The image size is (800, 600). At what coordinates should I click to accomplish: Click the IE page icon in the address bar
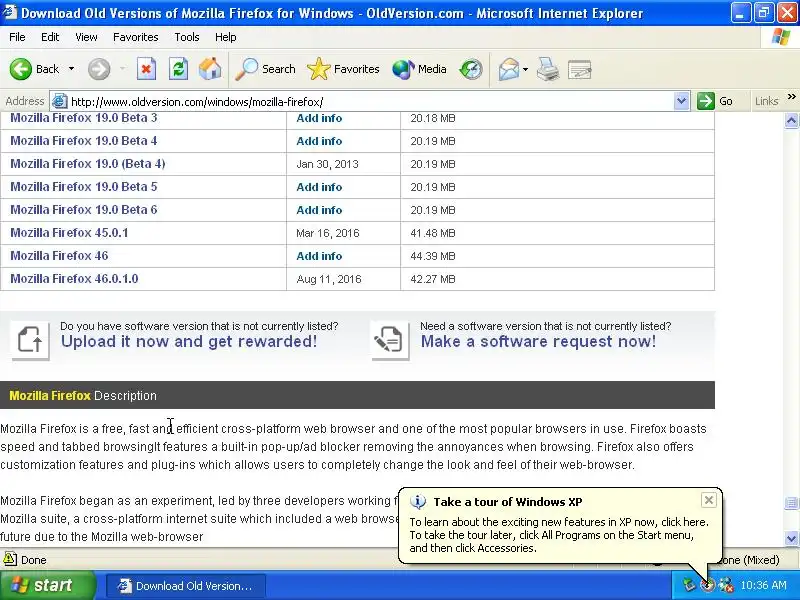click(x=60, y=101)
